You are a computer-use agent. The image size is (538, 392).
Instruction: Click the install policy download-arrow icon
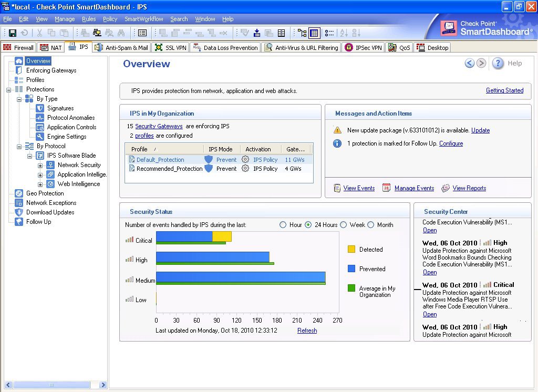pos(257,33)
